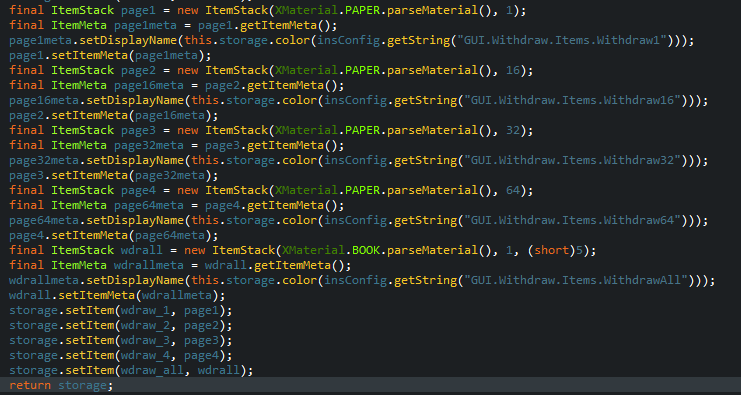The image size is (741, 395).
Task: Click the number 32 in page3 ItemStack
Action: (x=513, y=131)
